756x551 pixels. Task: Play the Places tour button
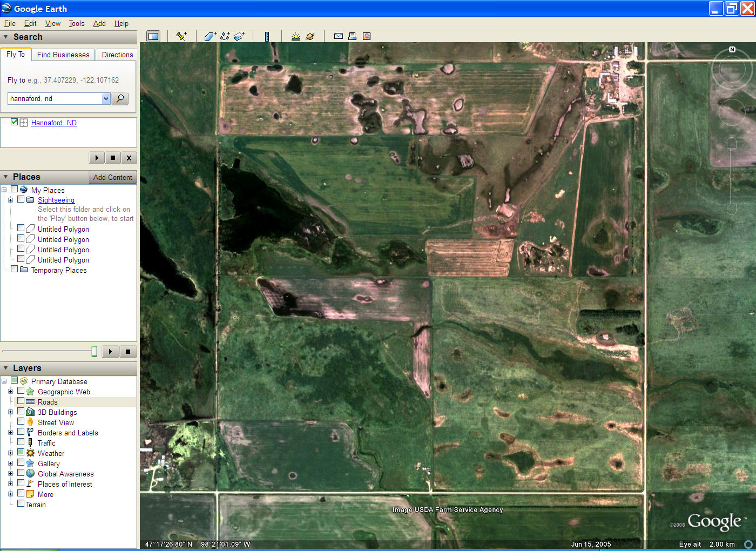point(110,352)
